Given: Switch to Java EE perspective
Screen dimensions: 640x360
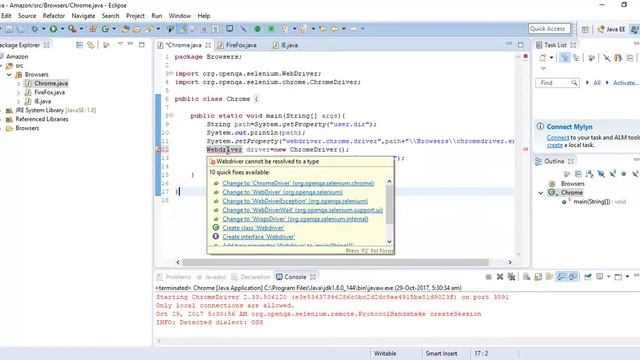Looking at the screenshot, I should 611,29.
